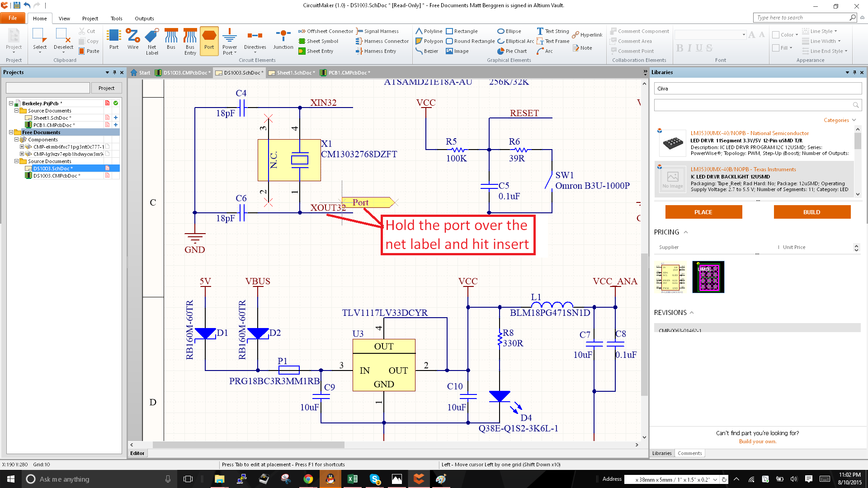
Task: Open the Comments panel tab
Action: [689, 453]
